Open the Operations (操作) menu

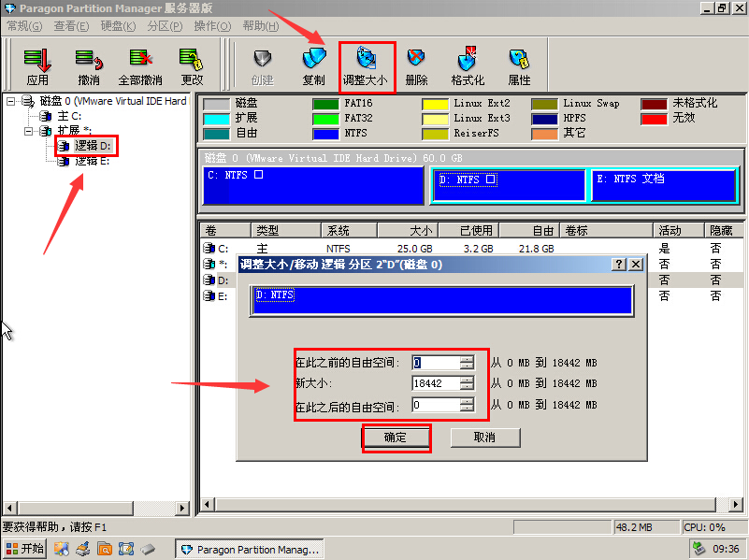click(212, 26)
